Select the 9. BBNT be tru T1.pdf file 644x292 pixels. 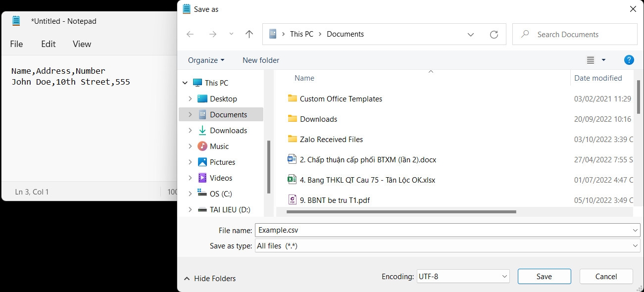[335, 200]
